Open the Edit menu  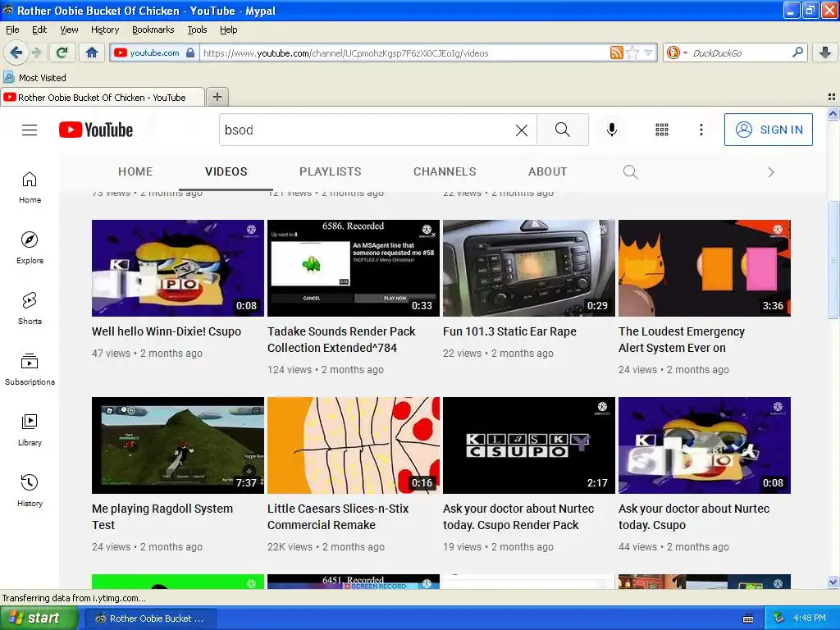coord(39,30)
